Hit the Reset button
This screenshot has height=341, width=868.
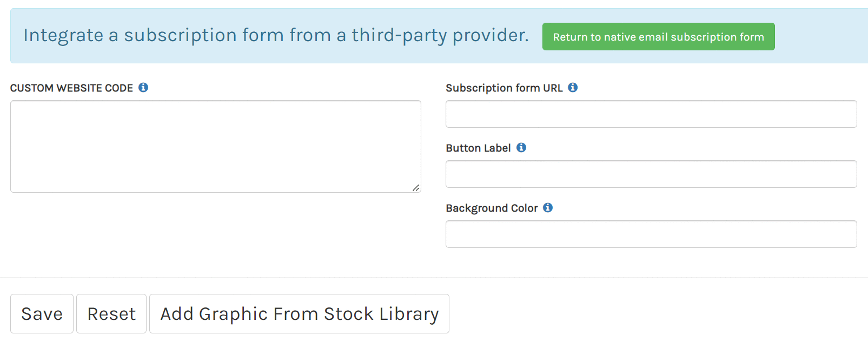coord(111,314)
